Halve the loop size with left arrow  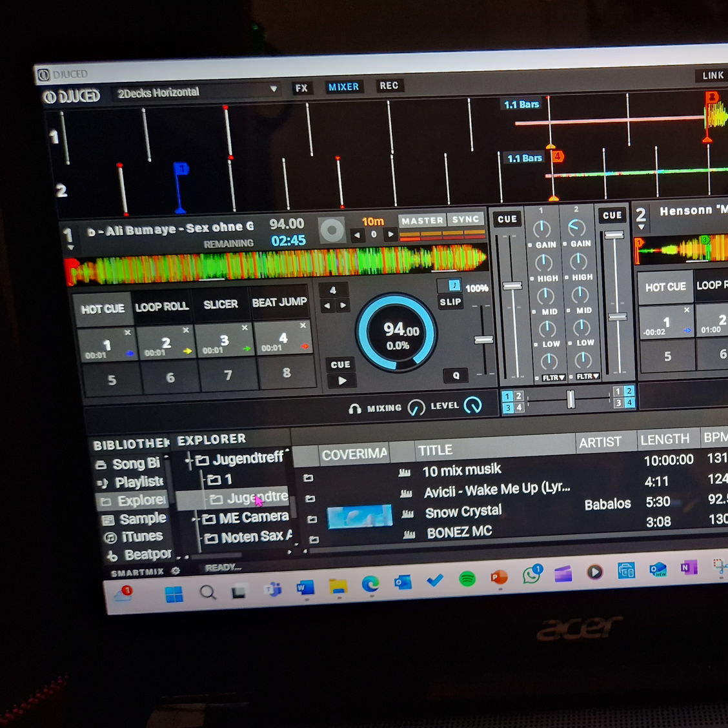[327, 306]
